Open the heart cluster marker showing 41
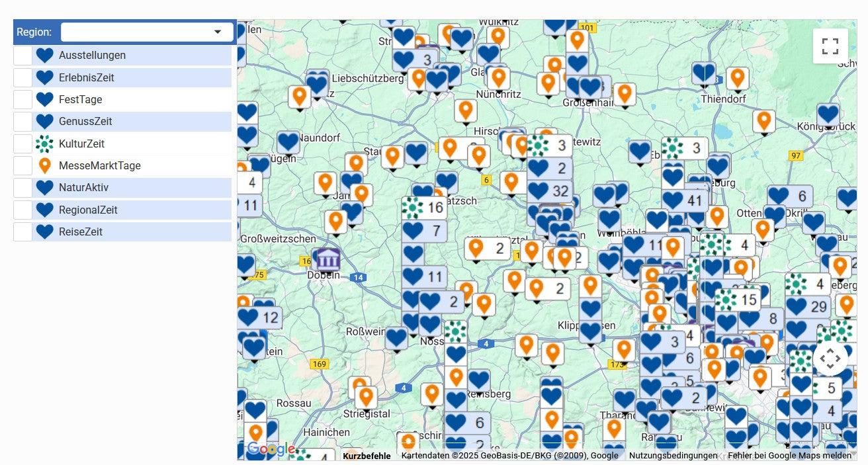Image resolution: width=868 pixels, height=465 pixels. coord(683,200)
